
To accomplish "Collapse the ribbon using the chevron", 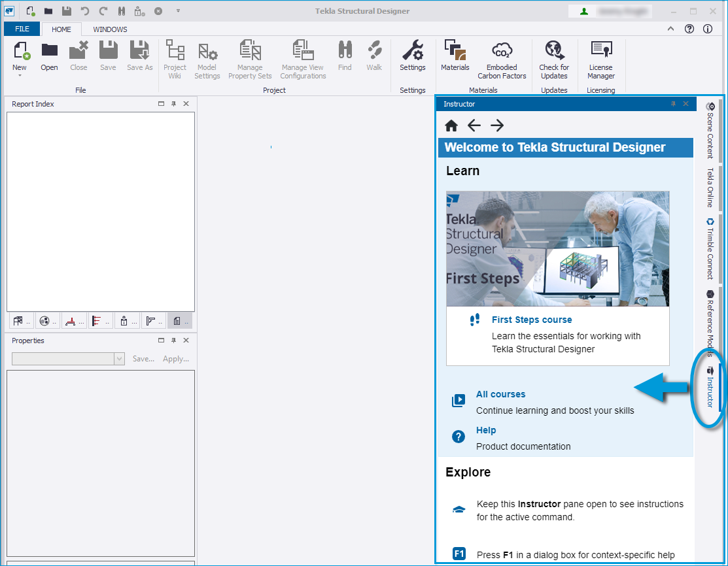I will (671, 29).
